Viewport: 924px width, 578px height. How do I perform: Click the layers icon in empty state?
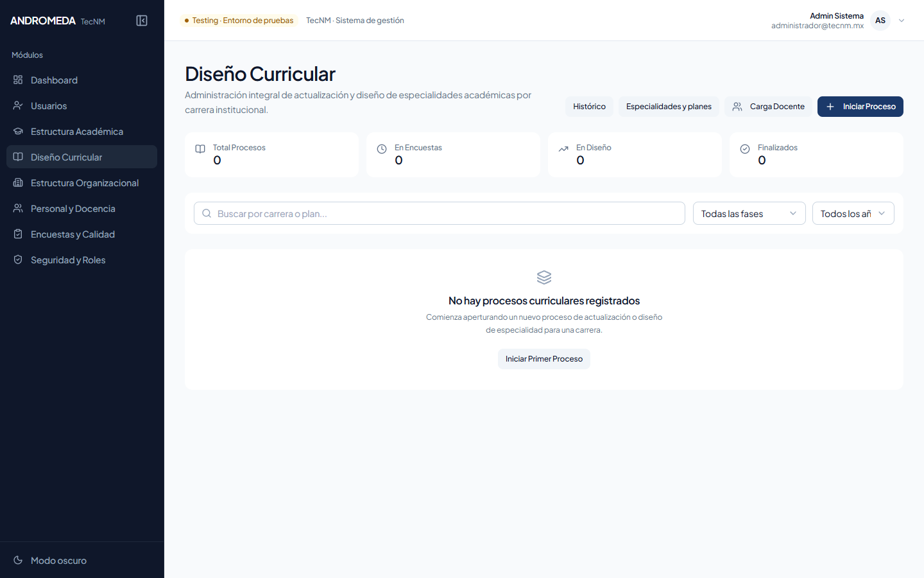click(544, 277)
